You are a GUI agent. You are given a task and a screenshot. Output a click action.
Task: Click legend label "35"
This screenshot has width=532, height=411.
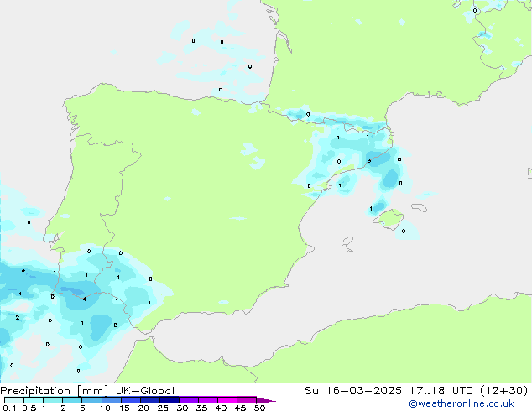pyautogui.click(x=201, y=408)
